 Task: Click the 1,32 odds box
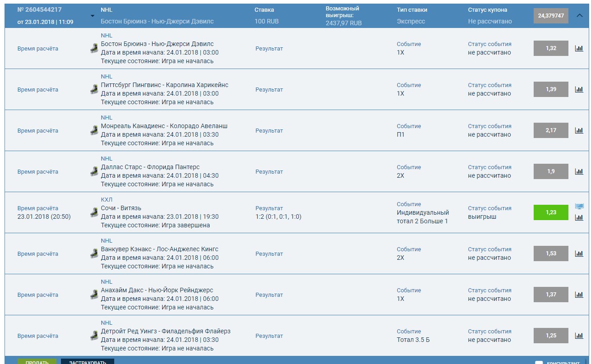click(x=551, y=48)
